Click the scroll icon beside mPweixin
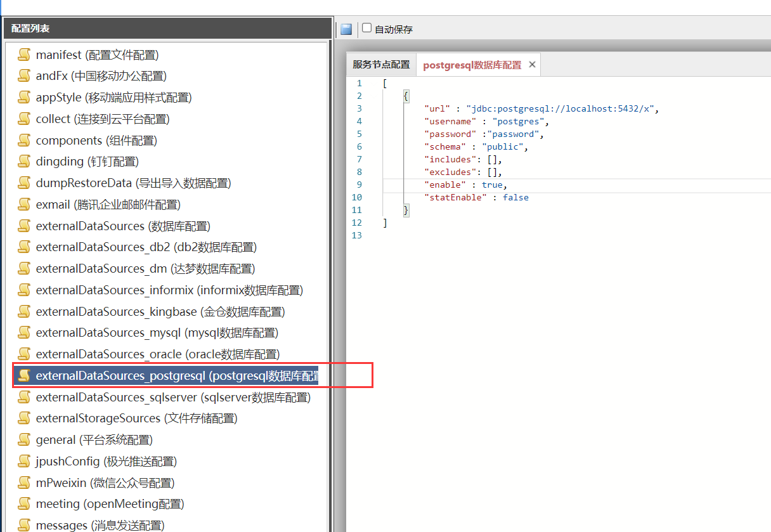The width and height of the screenshot is (771, 532). [x=24, y=483]
